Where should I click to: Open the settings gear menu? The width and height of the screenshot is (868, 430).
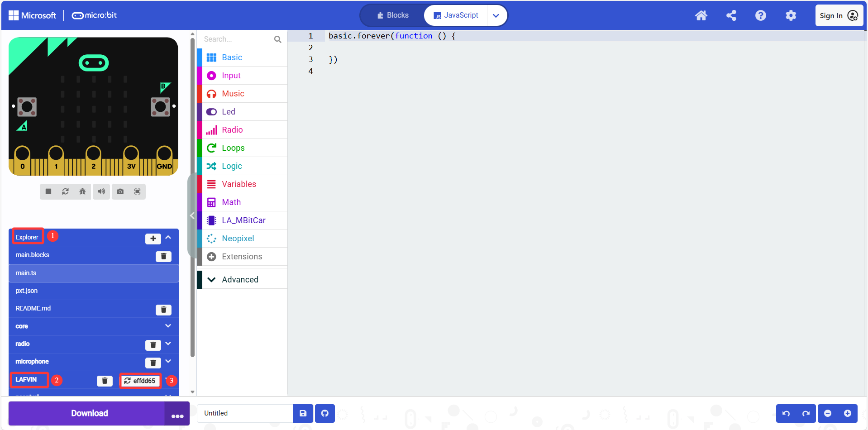pyautogui.click(x=791, y=15)
